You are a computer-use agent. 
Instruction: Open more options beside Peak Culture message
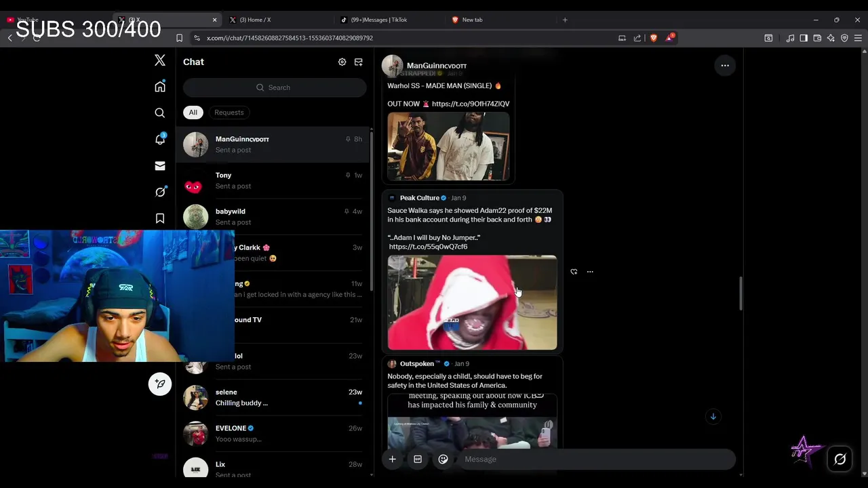[x=590, y=272]
